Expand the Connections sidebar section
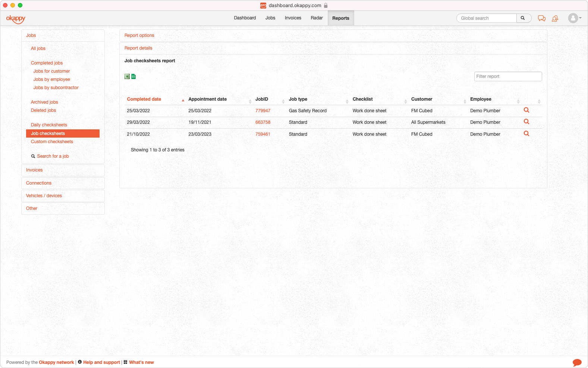 point(63,183)
